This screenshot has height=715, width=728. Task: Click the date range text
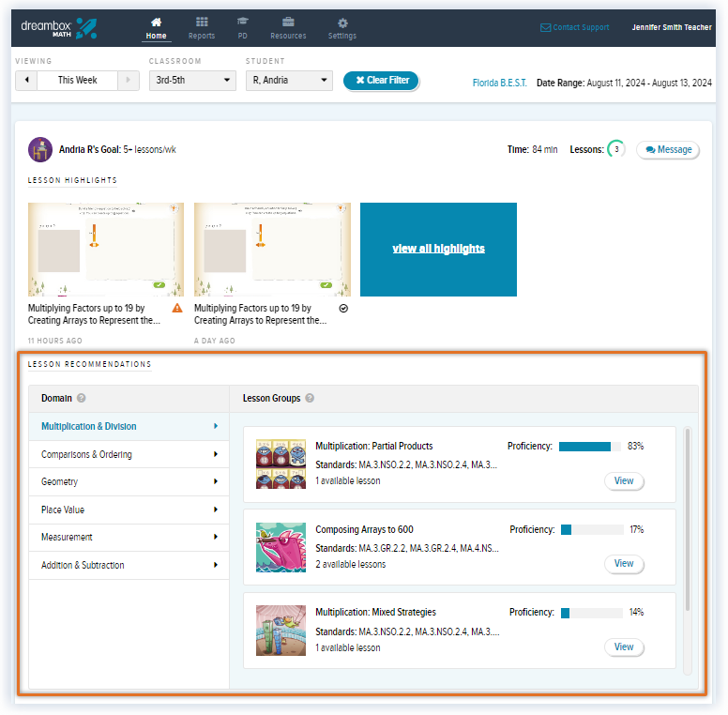click(624, 84)
